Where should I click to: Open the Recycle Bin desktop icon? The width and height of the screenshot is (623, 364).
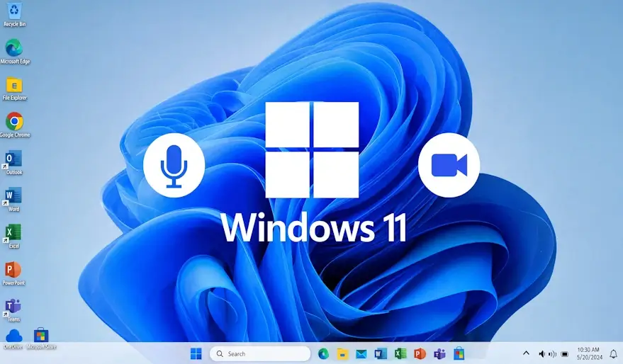pos(15,14)
